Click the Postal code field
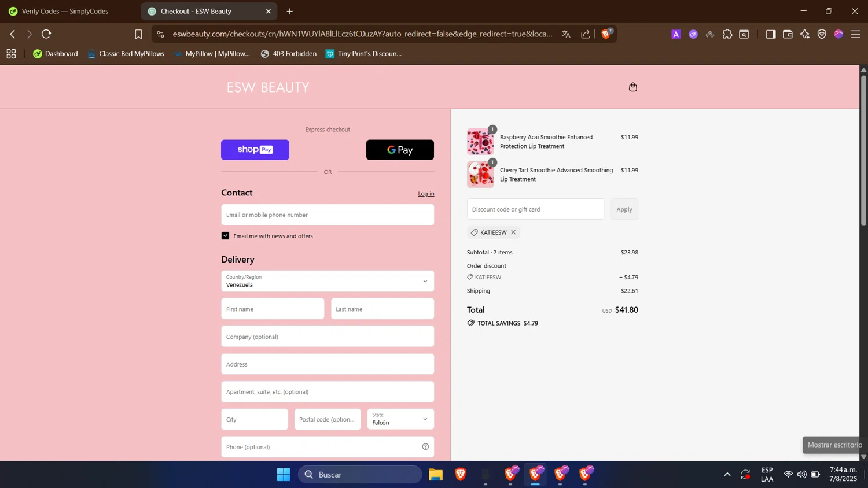 [x=328, y=419]
